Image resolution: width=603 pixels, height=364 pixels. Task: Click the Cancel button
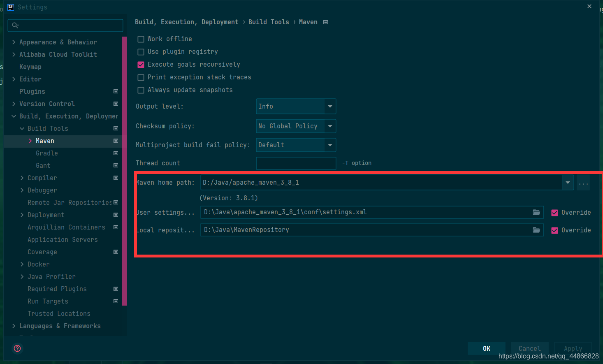(530, 348)
